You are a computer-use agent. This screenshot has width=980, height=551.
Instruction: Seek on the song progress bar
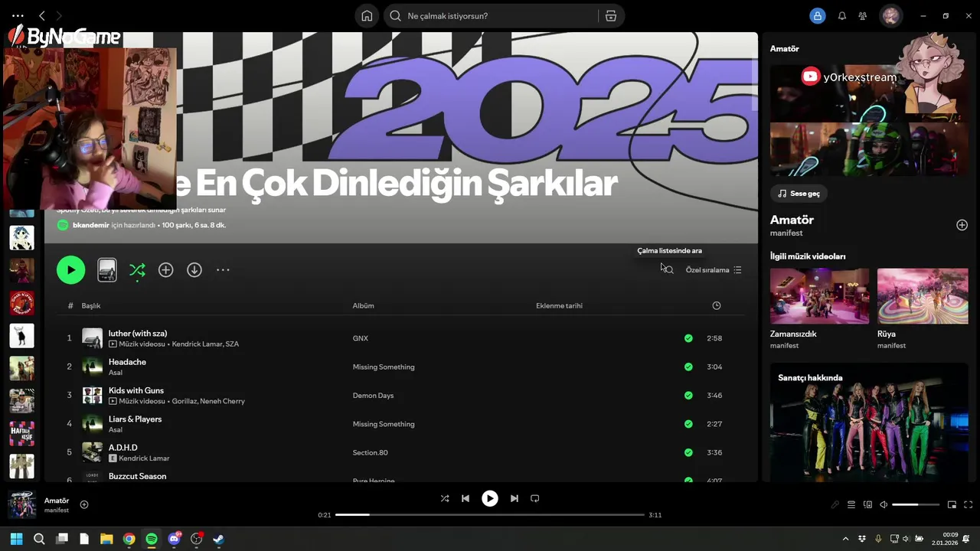[x=490, y=515]
